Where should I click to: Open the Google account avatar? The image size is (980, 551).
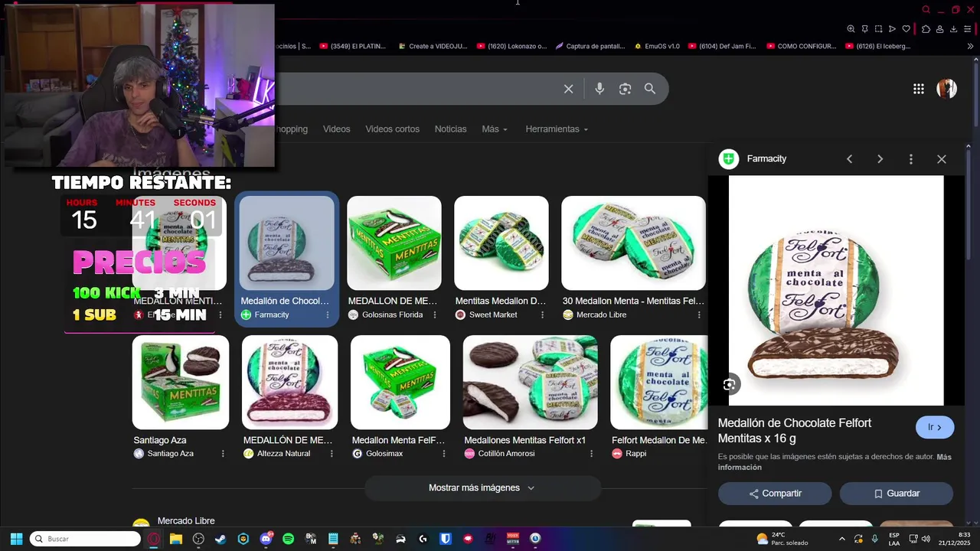pyautogui.click(x=946, y=89)
